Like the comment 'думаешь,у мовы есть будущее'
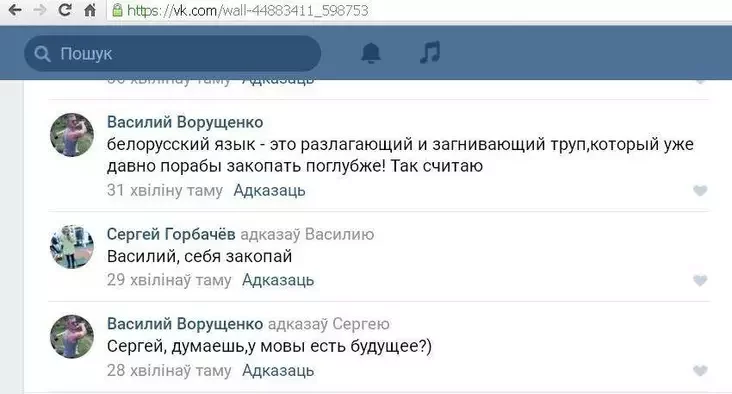The width and height of the screenshot is (732, 394). [x=700, y=371]
